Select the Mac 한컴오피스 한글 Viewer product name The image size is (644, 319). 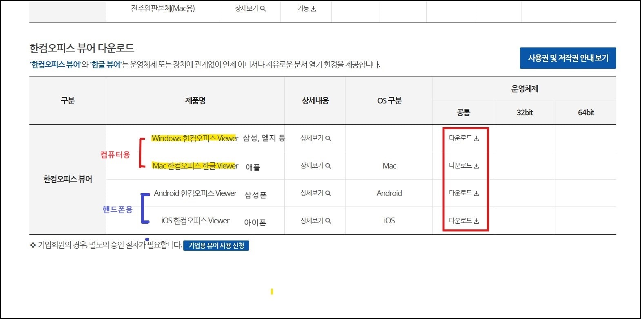pyautogui.click(x=195, y=166)
